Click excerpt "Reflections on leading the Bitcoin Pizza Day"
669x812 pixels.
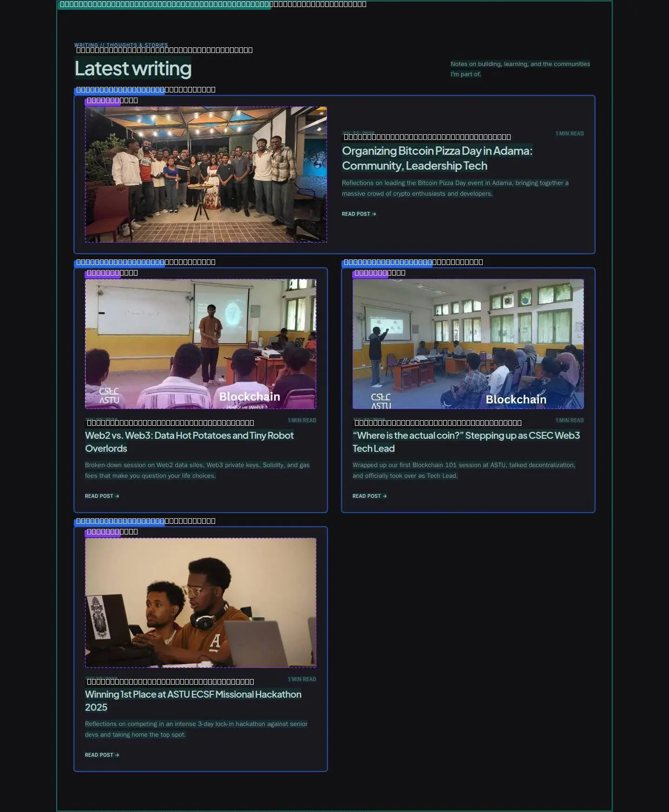click(455, 188)
